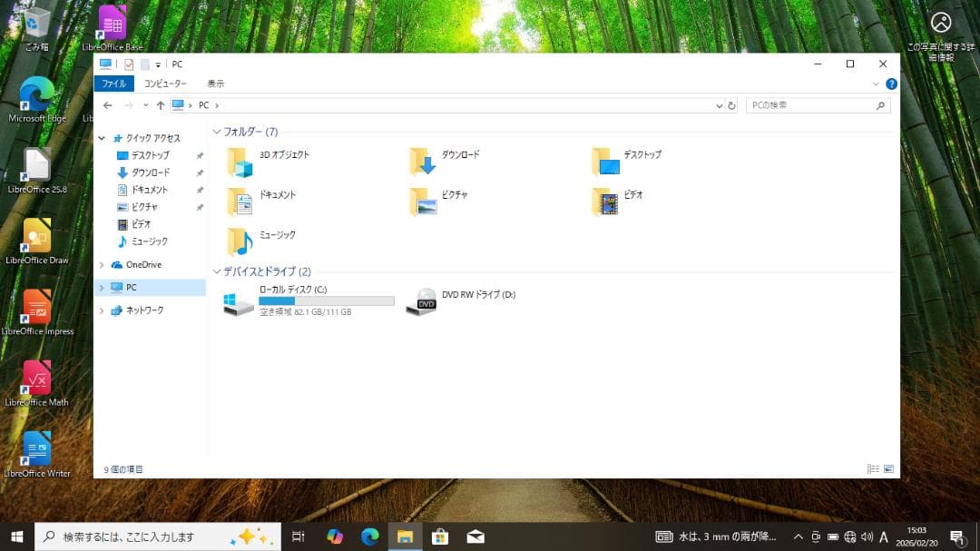Open LibreOffice Writer desktop shortcut
Viewport: 980px width, 551px height.
(x=37, y=455)
